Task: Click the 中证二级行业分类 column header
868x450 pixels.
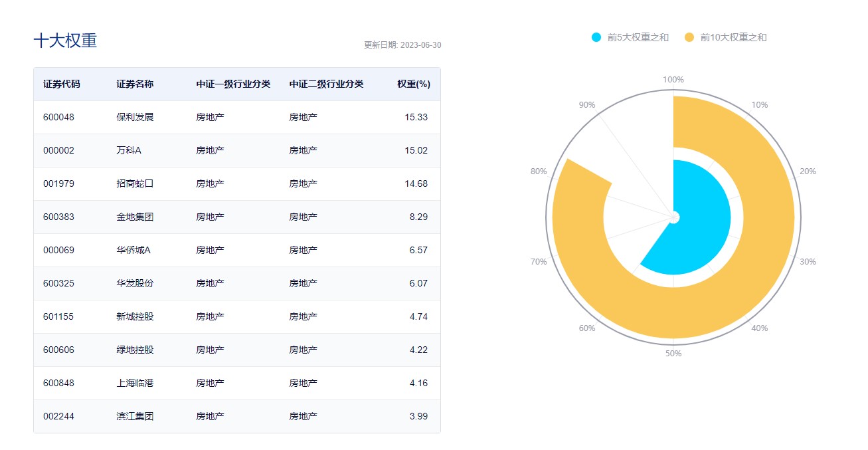Action: (326, 84)
